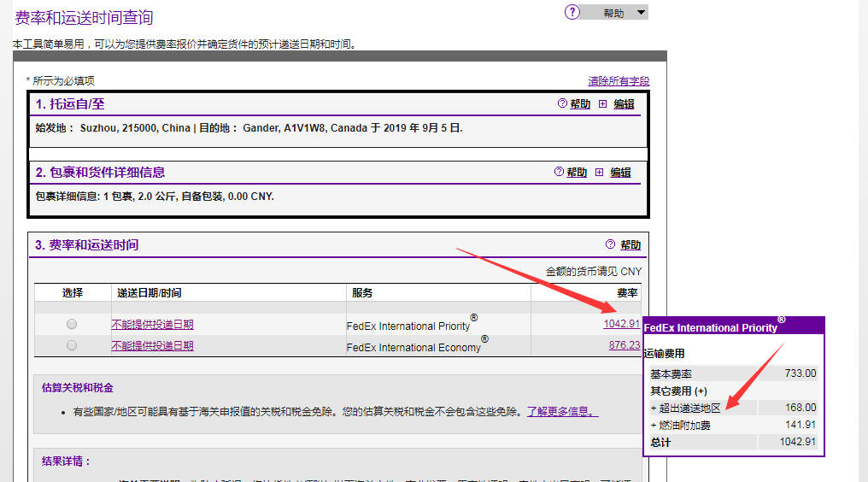Open the 1042.91 rate details link
This screenshot has width=868, height=482.
point(621,324)
